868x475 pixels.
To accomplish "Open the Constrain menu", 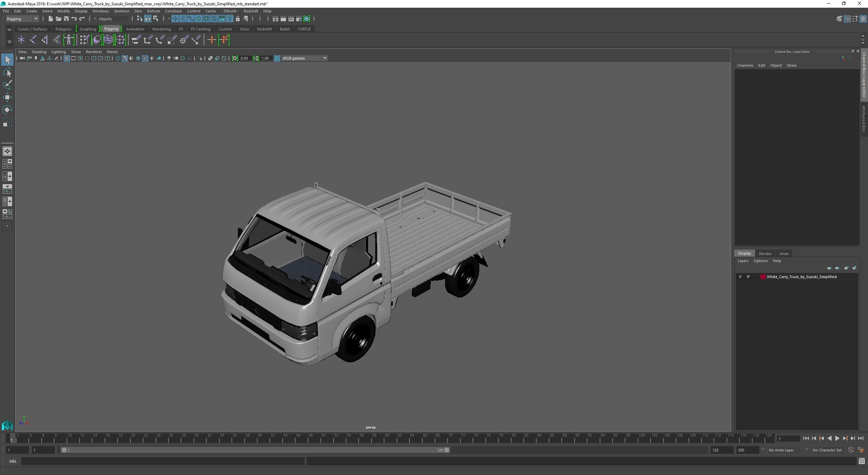I will click(173, 11).
